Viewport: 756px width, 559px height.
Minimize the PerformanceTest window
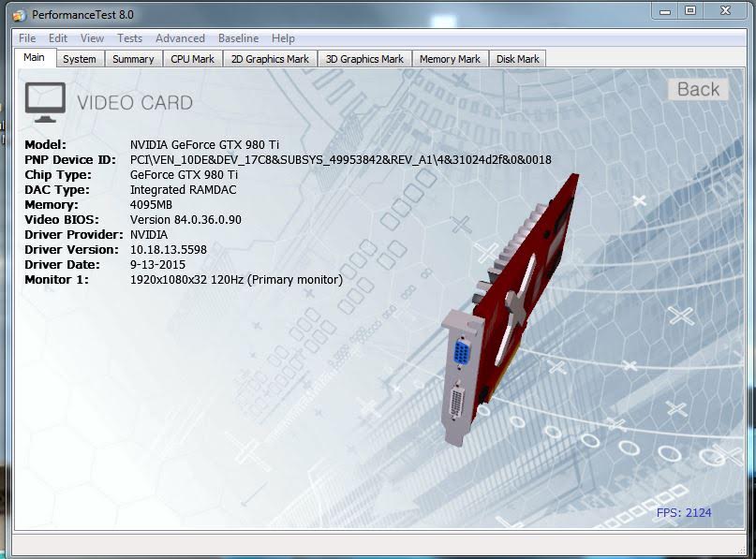click(x=665, y=11)
